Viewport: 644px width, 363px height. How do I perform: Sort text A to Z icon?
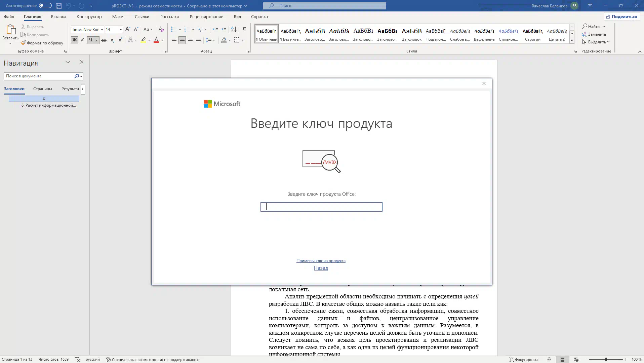pos(234,29)
